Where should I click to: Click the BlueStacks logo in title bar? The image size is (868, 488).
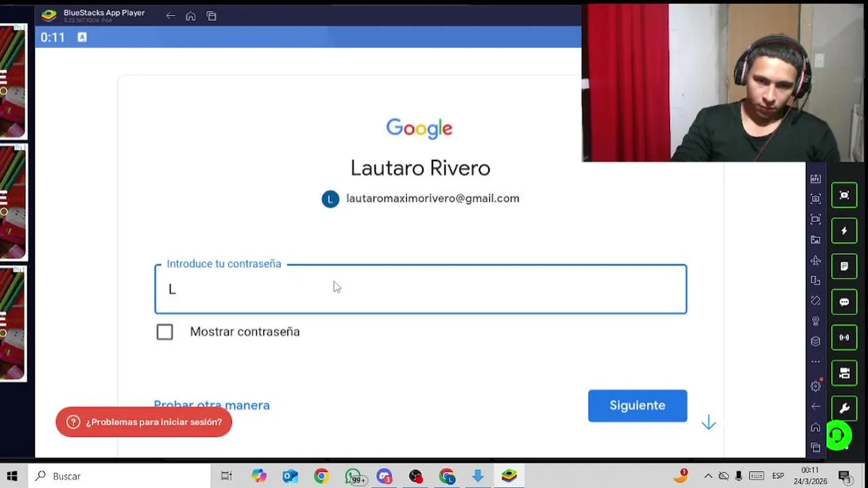click(x=49, y=16)
